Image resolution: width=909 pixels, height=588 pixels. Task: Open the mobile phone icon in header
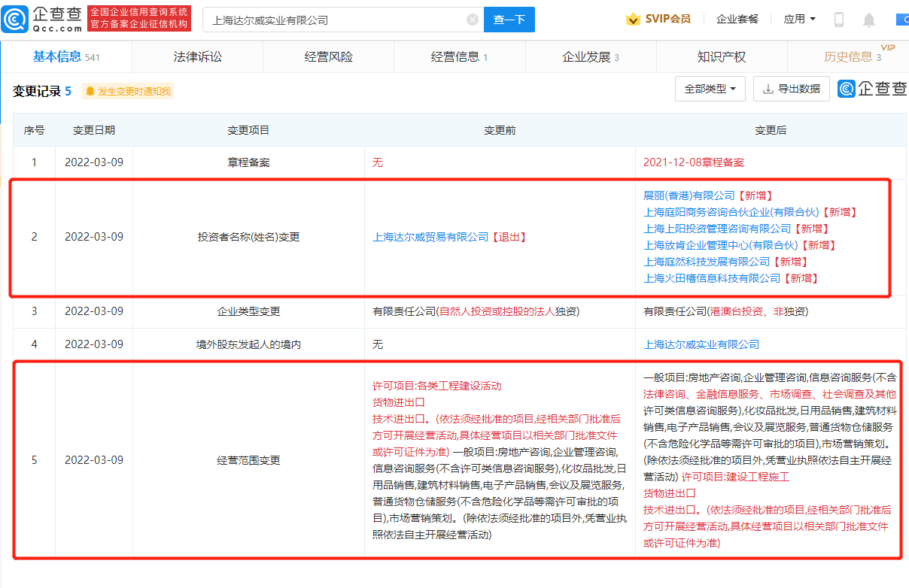click(x=839, y=20)
